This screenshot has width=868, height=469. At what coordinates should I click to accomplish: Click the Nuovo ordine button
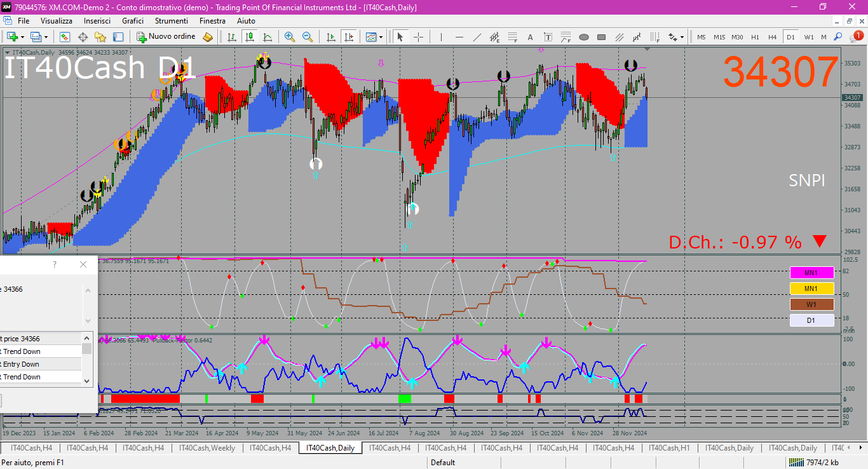coord(166,37)
